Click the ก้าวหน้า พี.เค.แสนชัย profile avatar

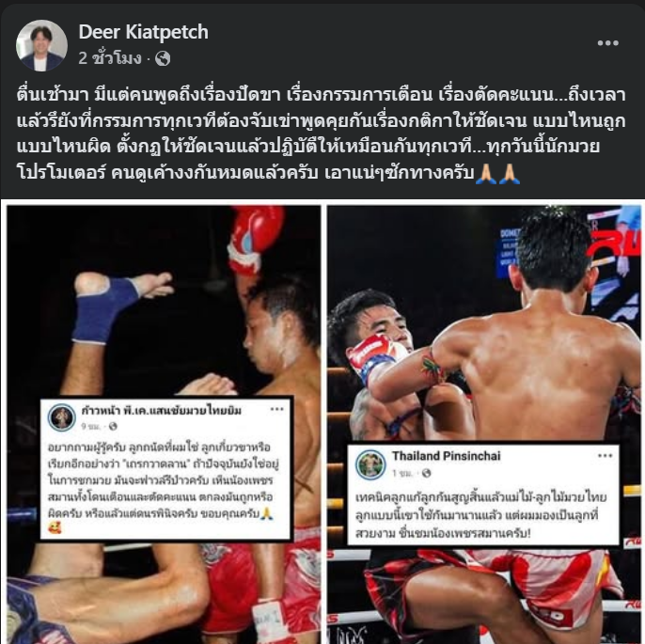[x=62, y=417]
